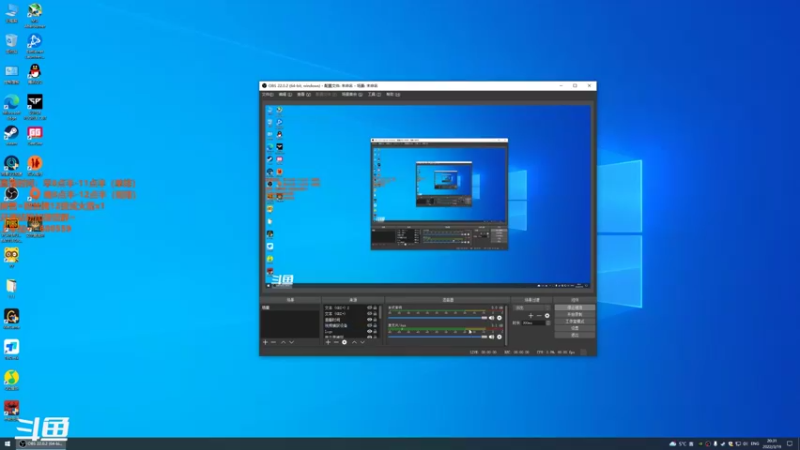The width and height of the screenshot is (800, 450).
Task: Open the Tools menu in OBS
Action: (374, 94)
